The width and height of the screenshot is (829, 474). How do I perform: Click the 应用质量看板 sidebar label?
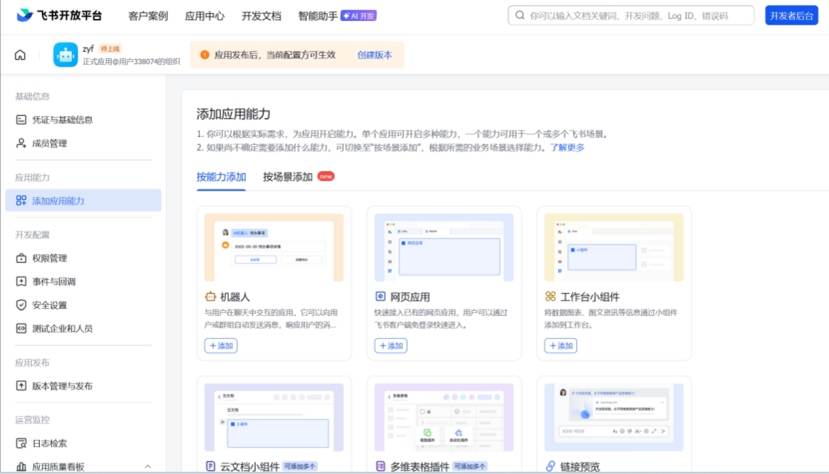(58, 467)
